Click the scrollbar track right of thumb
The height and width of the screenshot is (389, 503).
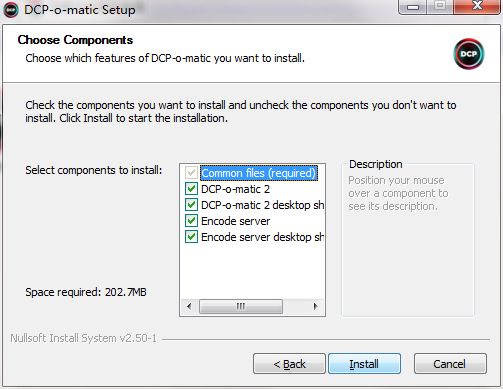[295, 306]
